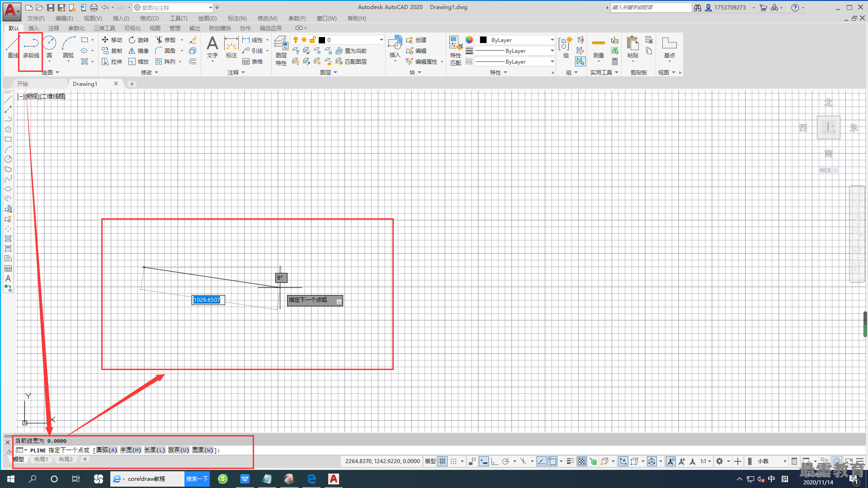The height and width of the screenshot is (488, 868).
Task: Toggle snap mode in status bar
Action: click(453, 461)
